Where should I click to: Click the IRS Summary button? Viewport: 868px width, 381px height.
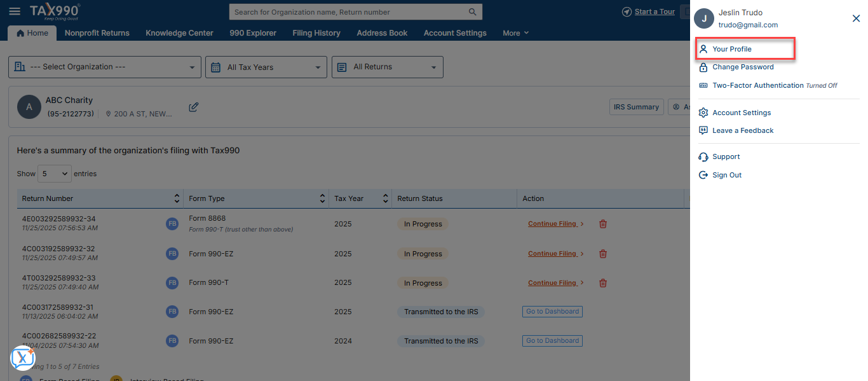636,107
